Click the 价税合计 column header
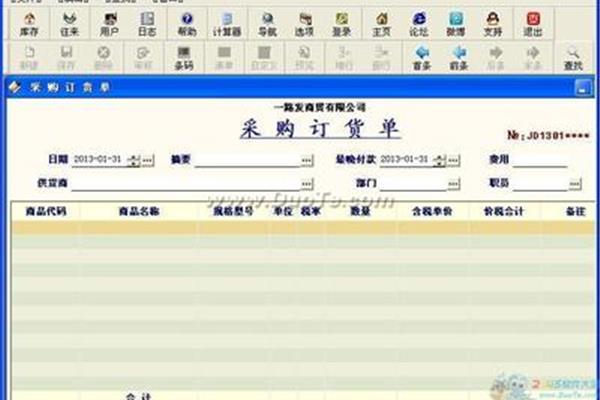Screen dimensions: 600x400 (x=504, y=211)
